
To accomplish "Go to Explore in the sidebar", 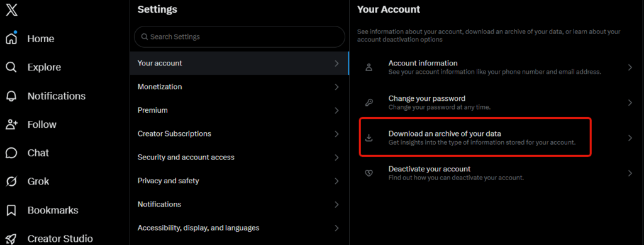I will click(x=45, y=67).
